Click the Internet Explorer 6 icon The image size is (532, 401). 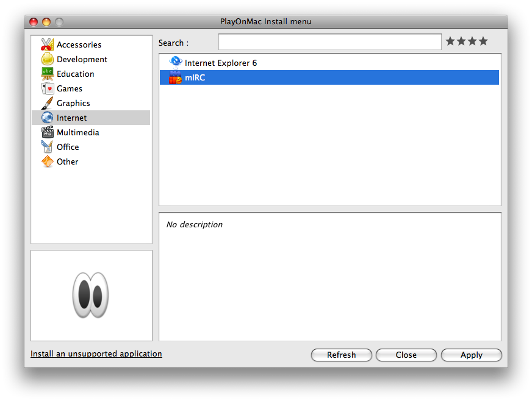(176, 63)
